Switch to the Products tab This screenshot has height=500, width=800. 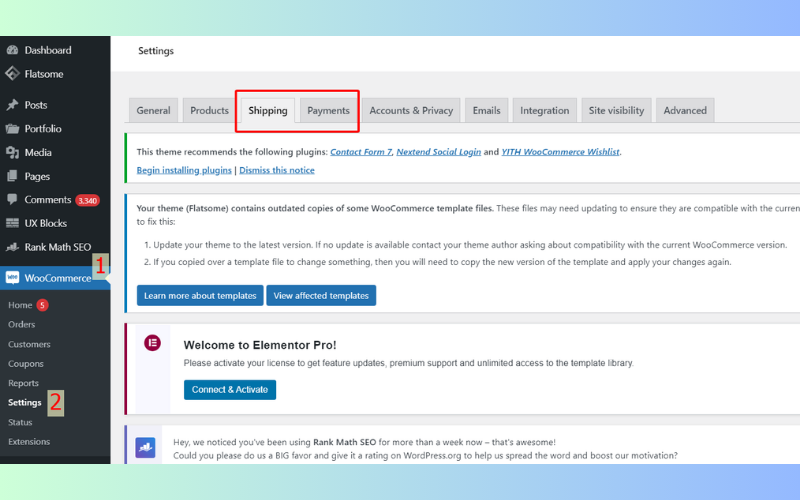[x=209, y=110]
